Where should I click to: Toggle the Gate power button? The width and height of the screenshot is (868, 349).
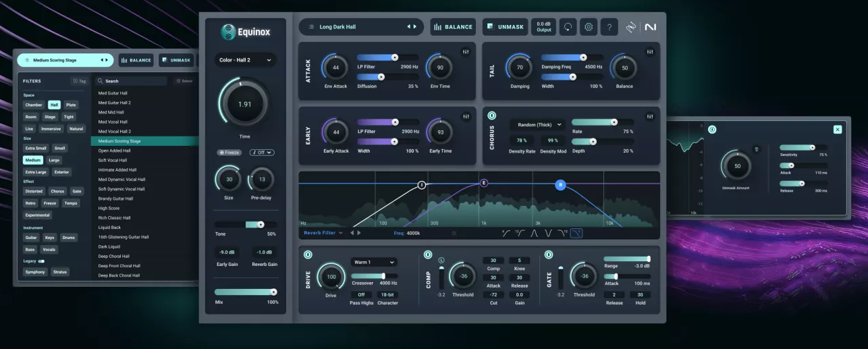pyautogui.click(x=548, y=254)
